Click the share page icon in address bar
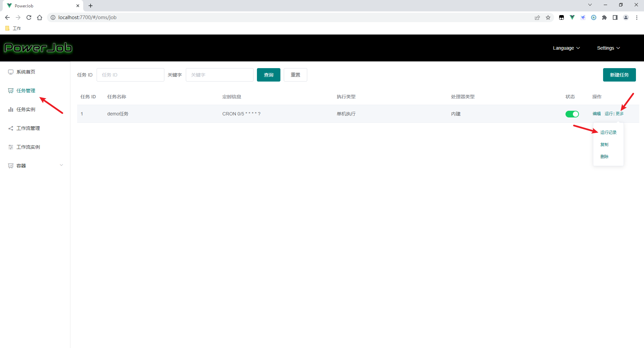 pyautogui.click(x=537, y=17)
